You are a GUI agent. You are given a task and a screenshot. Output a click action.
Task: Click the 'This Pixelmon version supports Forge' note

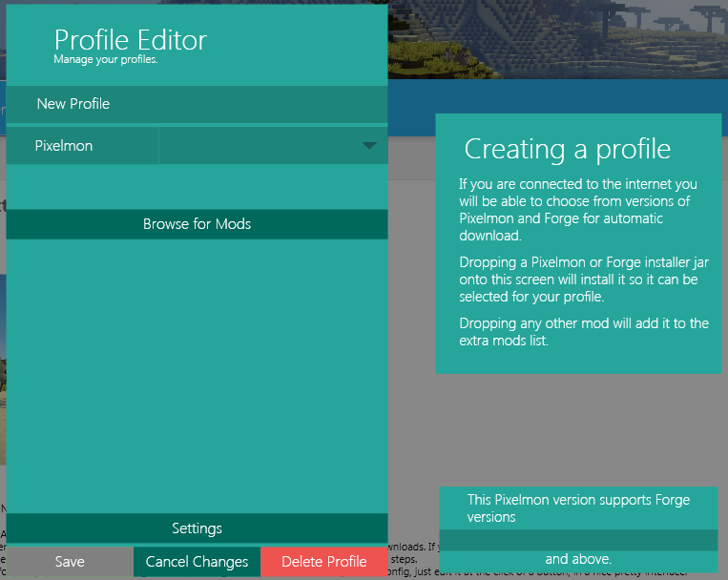[x=578, y=508]
